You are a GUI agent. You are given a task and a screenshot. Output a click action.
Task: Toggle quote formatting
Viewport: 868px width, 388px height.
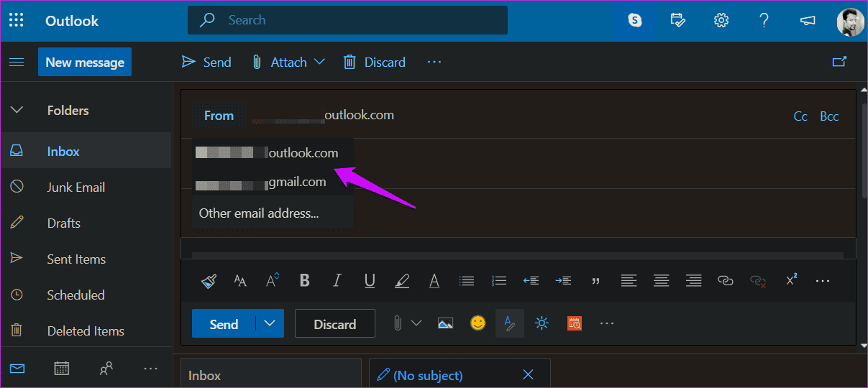[595, 282]
